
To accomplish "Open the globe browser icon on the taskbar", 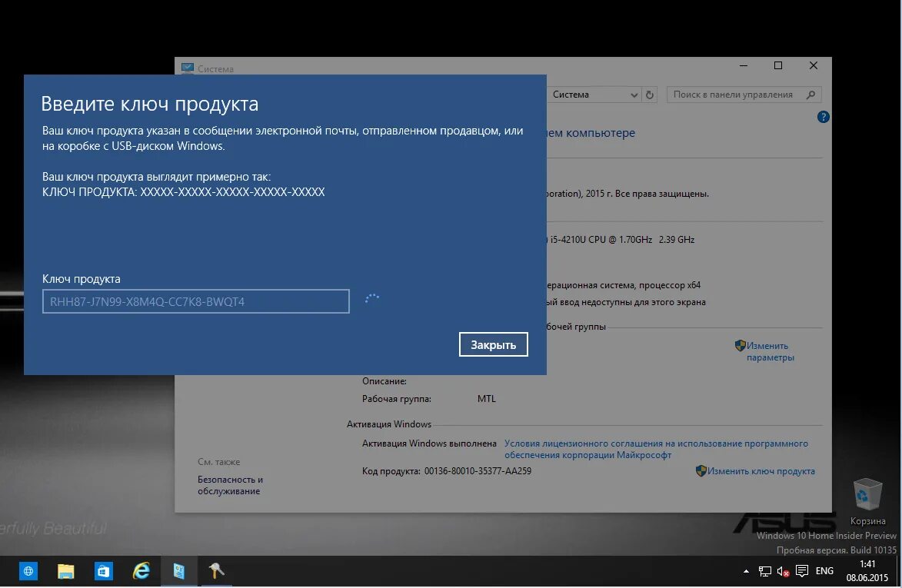I will click(x=28, y=571).
